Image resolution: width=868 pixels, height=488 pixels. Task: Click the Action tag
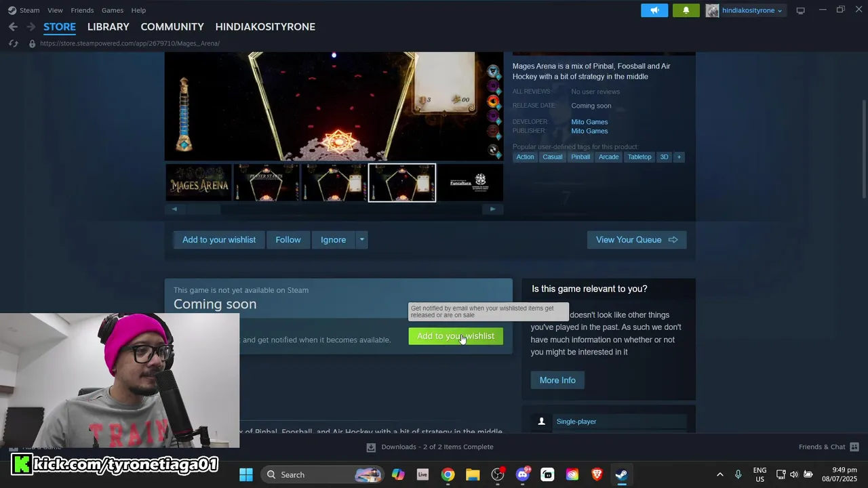coord(525,157)
